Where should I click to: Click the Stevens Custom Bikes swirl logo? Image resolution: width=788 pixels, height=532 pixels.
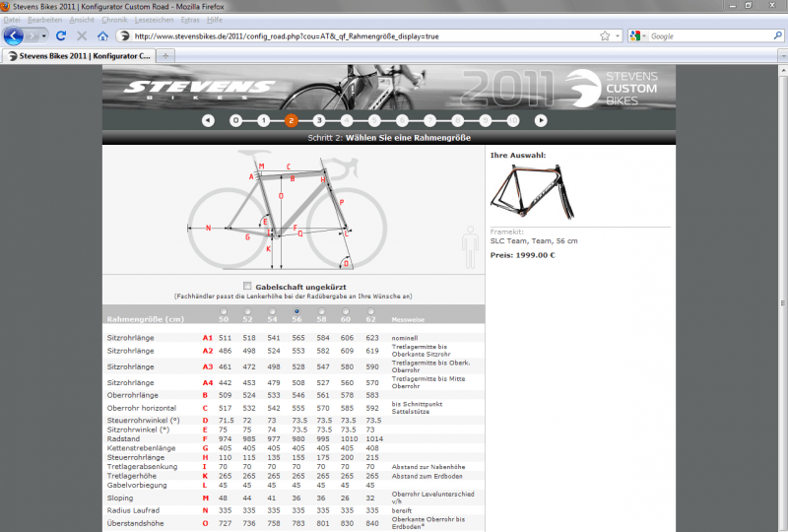click(583, 88)
